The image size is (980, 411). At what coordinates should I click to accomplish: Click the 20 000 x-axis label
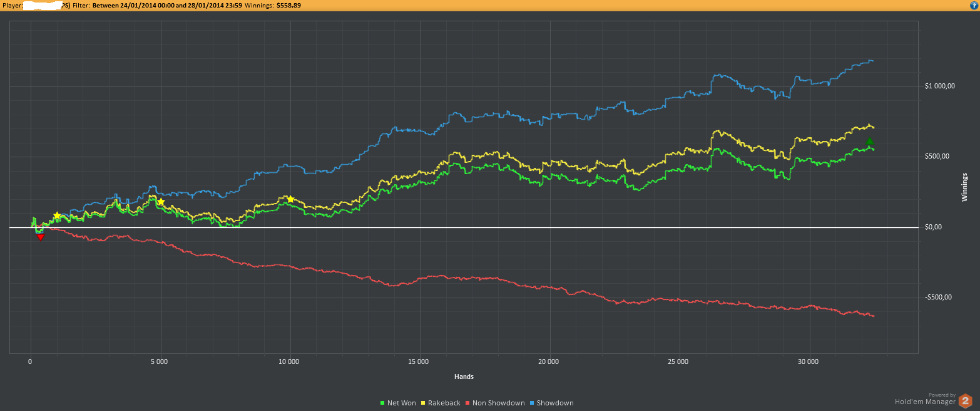tap(548, 362)
